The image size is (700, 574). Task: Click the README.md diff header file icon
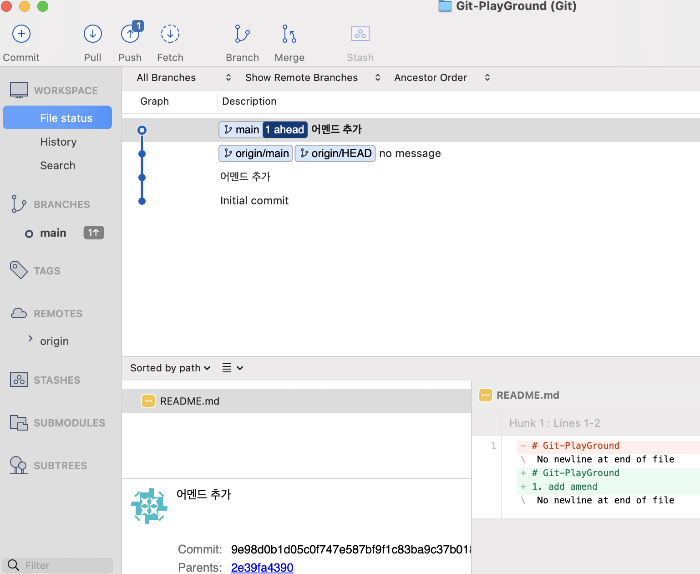485,395
